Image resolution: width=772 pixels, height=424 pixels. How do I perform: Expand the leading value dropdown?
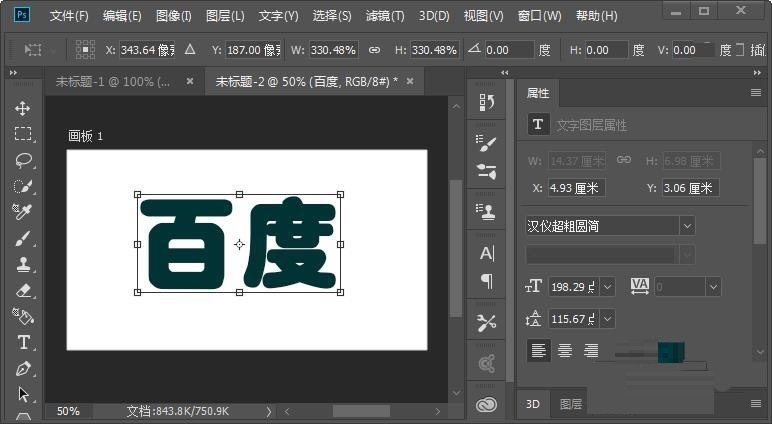pyautogui.click(x=607, y=319)
